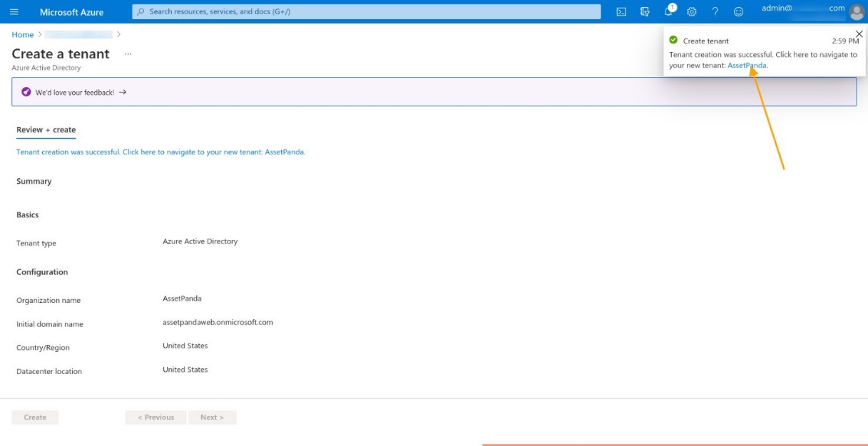Click the Datacenter location United States value
Screen dimensions: 868x446
pos(185,370)
